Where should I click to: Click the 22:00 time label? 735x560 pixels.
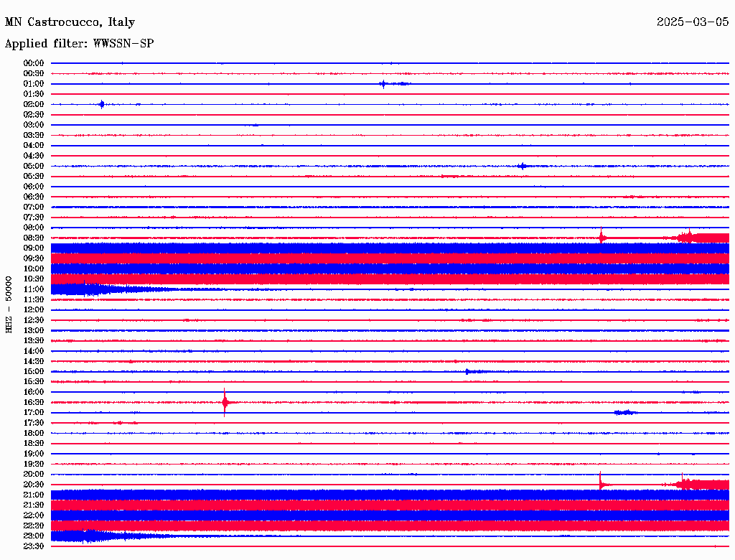pyautogui.click(x=33, y=515)
